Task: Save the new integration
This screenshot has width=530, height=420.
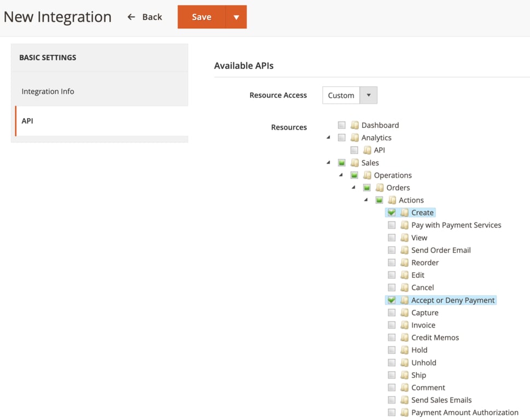Action: pos(202,16)
